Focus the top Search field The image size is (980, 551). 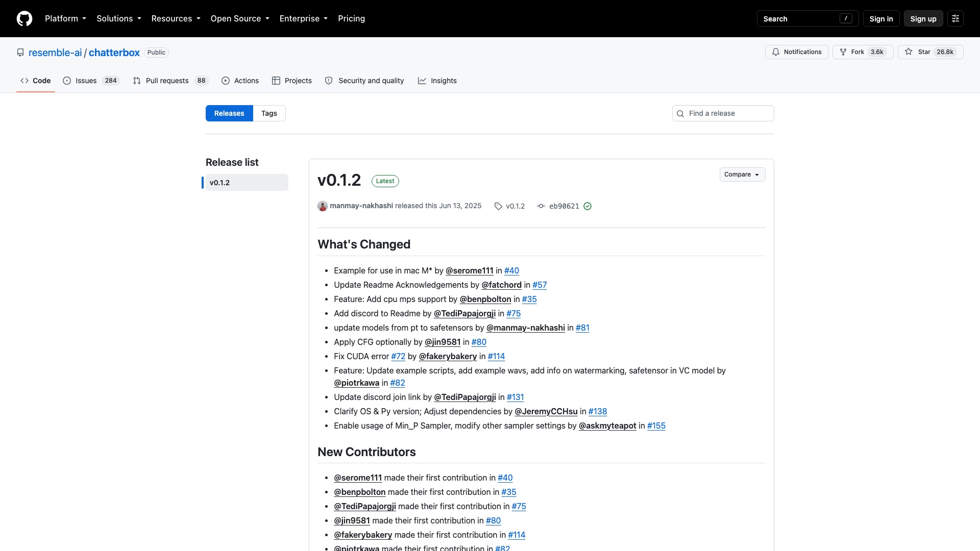pyautogui.click(x=807, y=18)
